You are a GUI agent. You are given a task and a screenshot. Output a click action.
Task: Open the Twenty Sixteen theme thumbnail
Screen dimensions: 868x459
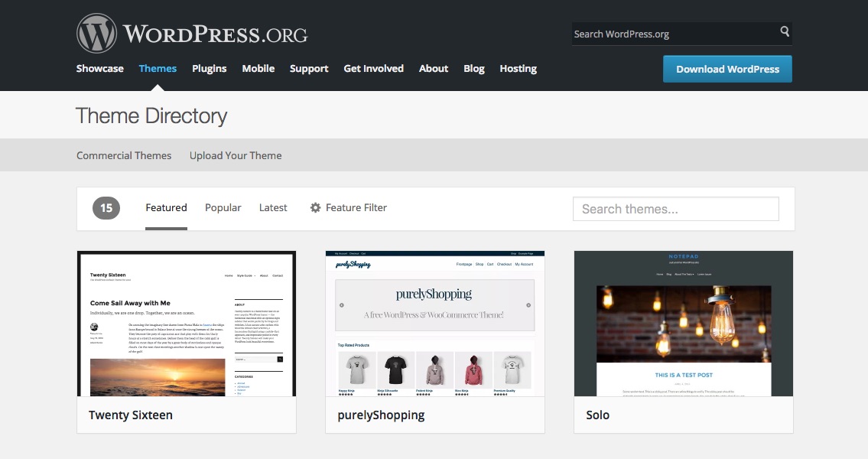pyautogui.click(x=187, y=324)
